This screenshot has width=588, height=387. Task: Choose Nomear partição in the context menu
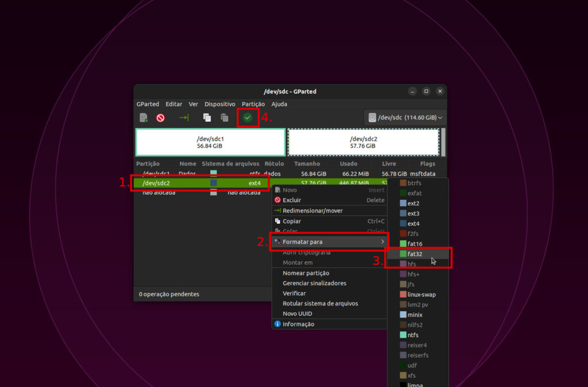point(330,273)
